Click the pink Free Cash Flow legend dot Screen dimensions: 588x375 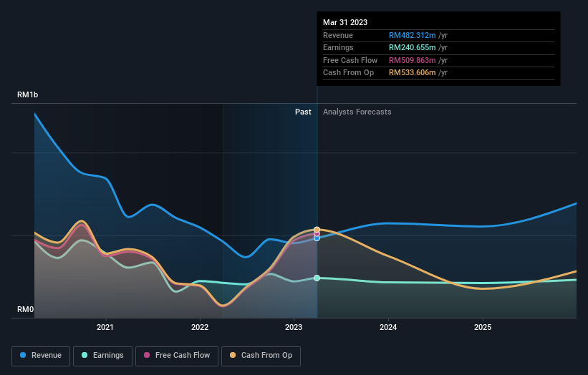point(147,355)
